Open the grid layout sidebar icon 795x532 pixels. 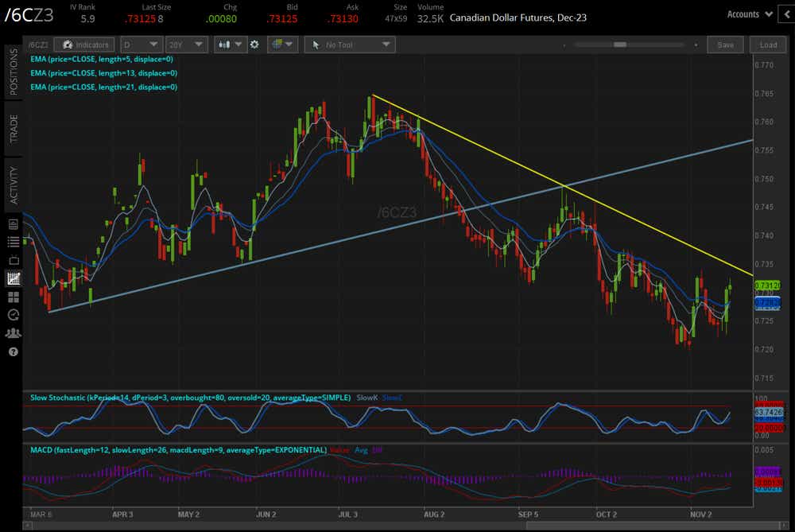14,297
